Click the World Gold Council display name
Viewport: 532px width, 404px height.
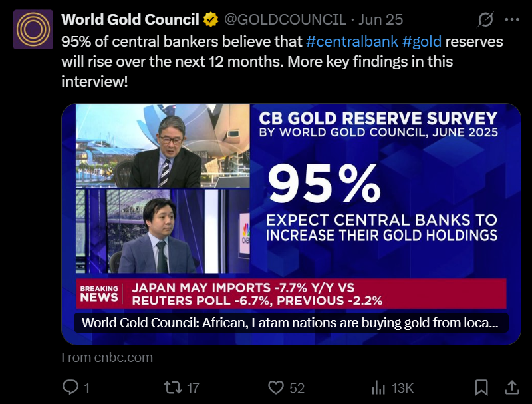pyautogui.click(x=130, y=20)
